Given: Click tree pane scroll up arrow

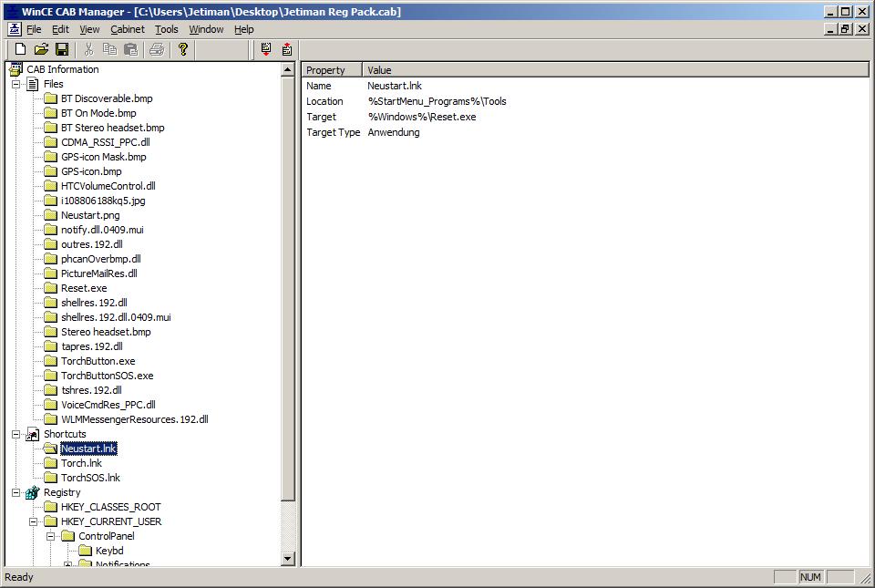Looking at the screenshot, I should click(x=288, y=69).
